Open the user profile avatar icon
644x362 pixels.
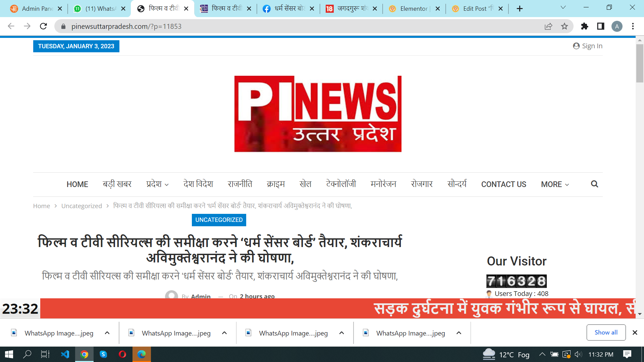point(617,26)
